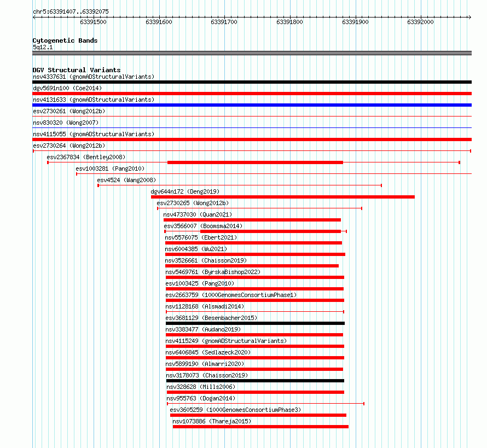
Task: Open the nsv830320 (Wong2007) label
Action: pos(66,123)
